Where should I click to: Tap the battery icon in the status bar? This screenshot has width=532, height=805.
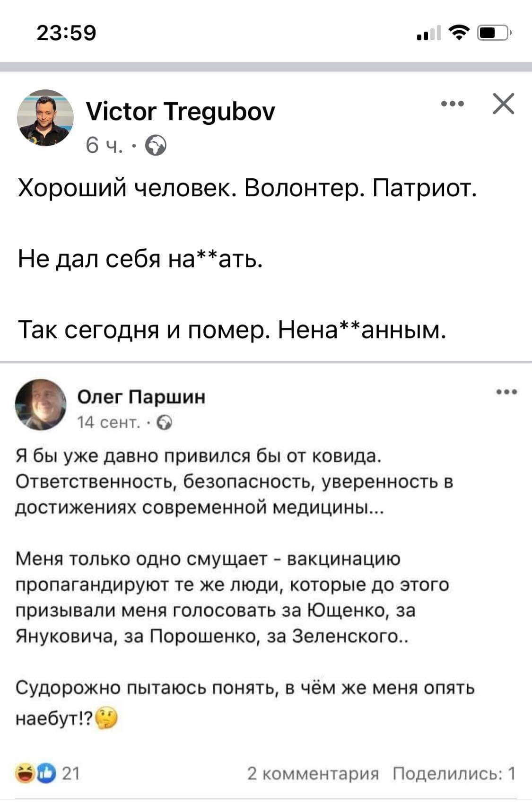click(x=493, y=33)
